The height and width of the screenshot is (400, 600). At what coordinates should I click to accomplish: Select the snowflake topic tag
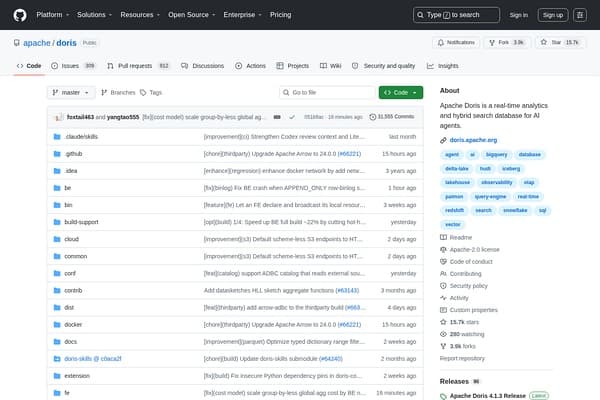(x=515, y=210)
